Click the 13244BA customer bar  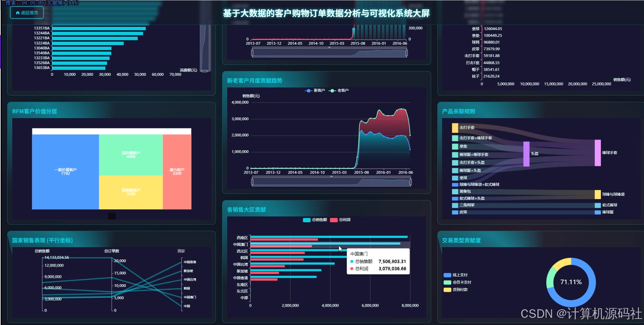pos(97,33)
